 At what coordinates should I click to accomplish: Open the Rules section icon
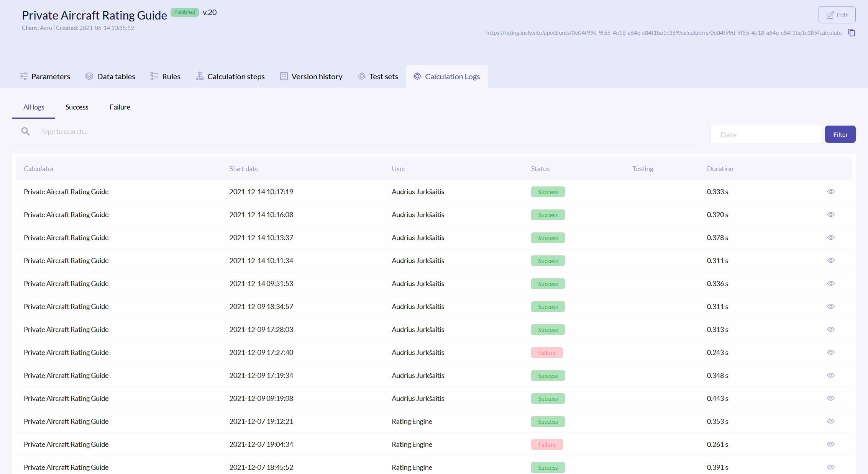click(x=154, y=76)
